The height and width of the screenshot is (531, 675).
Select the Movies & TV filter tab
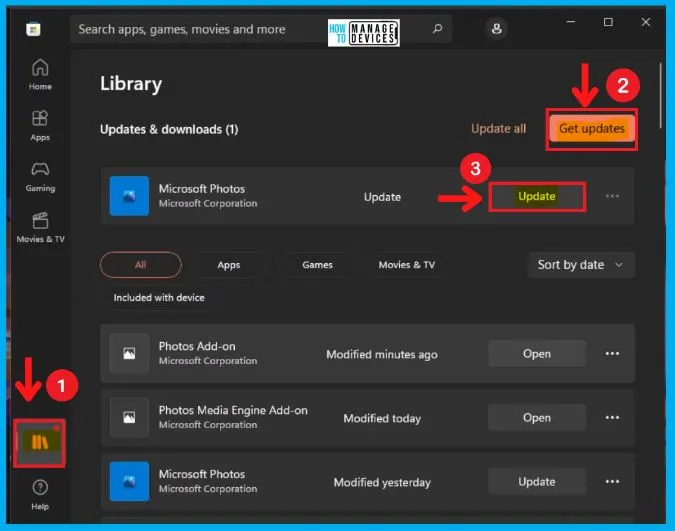click(407, 265)
